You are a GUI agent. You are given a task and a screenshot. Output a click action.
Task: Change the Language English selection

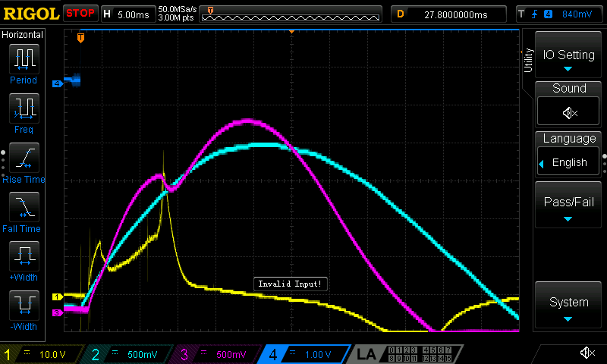coord(569,162)
